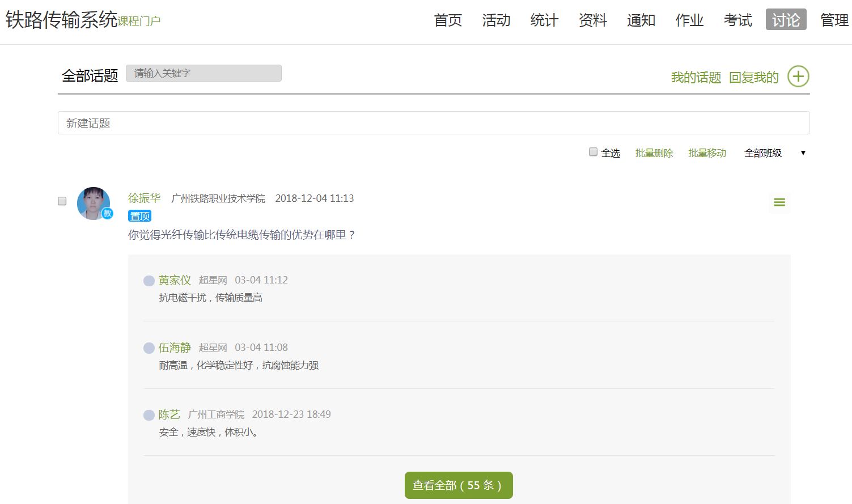The image size is (852, 504).
Task: Click the green plus new topic icon
Action: click(x=798, y=77)
